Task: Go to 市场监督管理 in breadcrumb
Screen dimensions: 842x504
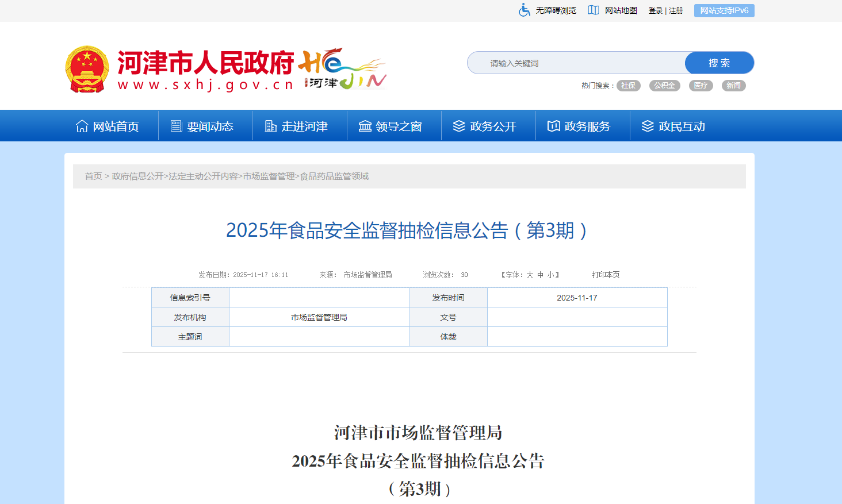Action: coord(269,176)
